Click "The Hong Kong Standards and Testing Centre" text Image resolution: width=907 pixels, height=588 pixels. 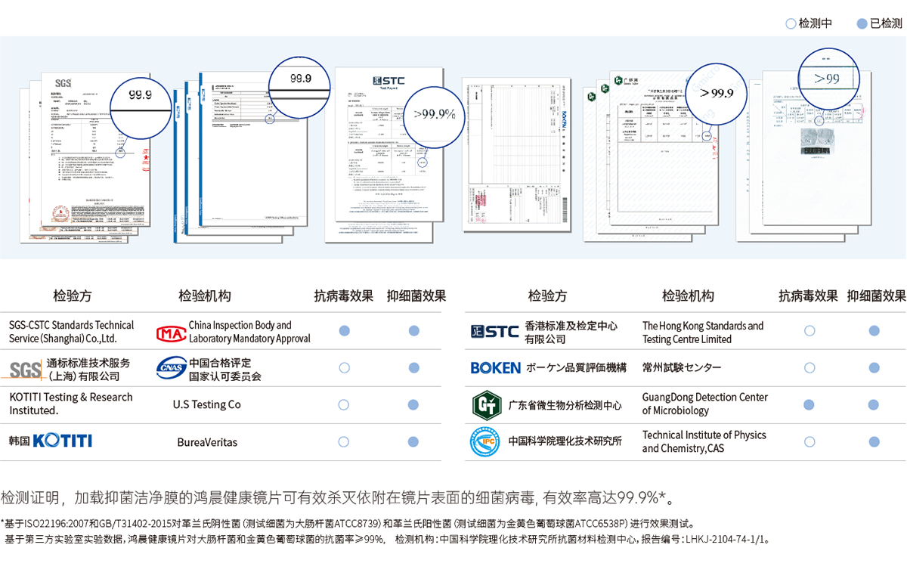[x=702, y=333]
